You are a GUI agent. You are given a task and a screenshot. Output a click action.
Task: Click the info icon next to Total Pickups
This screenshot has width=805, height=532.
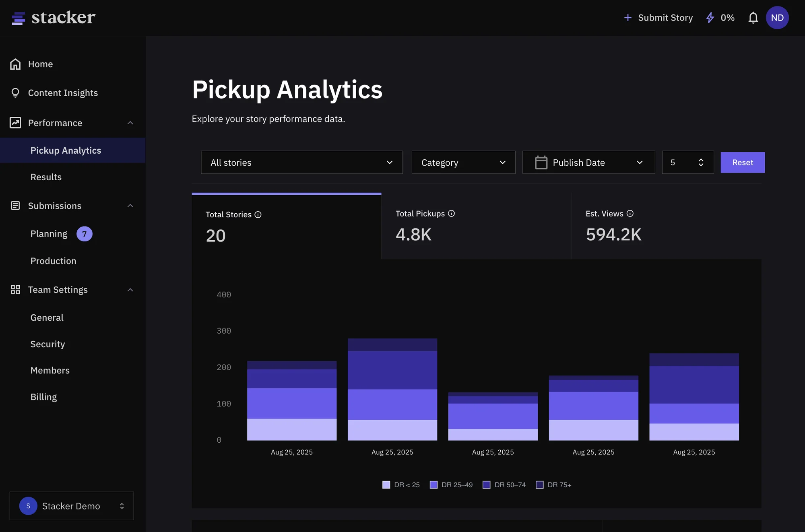(x=451, y=214)
